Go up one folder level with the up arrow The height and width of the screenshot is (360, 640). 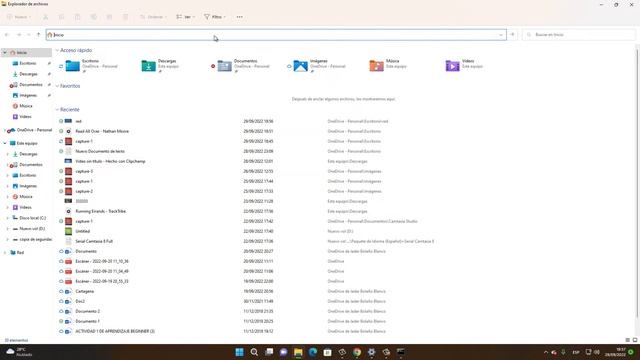(x=38, y=35)
